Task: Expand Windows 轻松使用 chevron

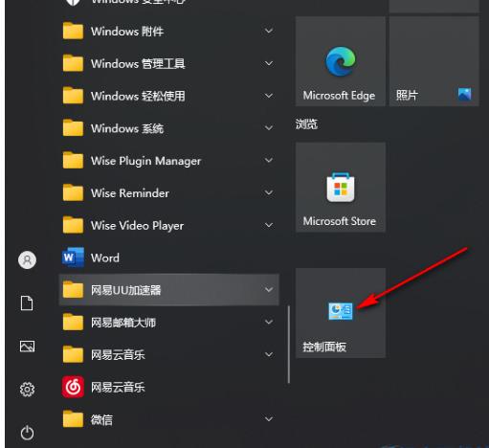Action: click(269, 96)
